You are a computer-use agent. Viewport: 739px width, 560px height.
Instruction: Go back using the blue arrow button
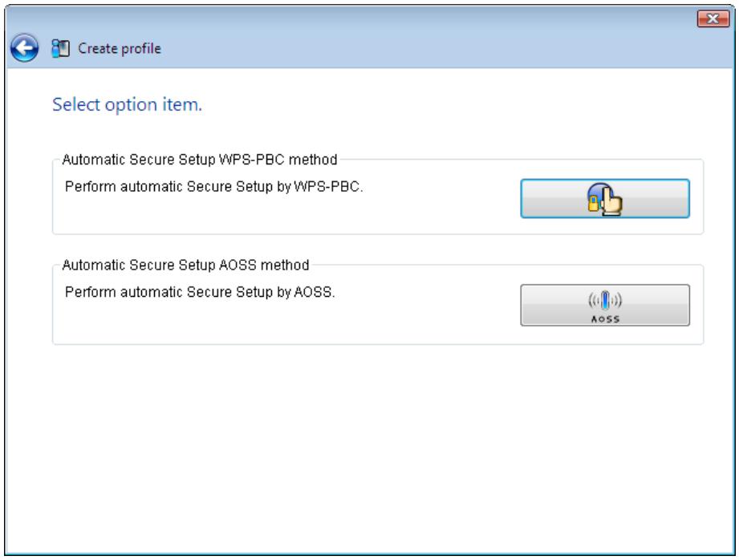coord(25,47)
